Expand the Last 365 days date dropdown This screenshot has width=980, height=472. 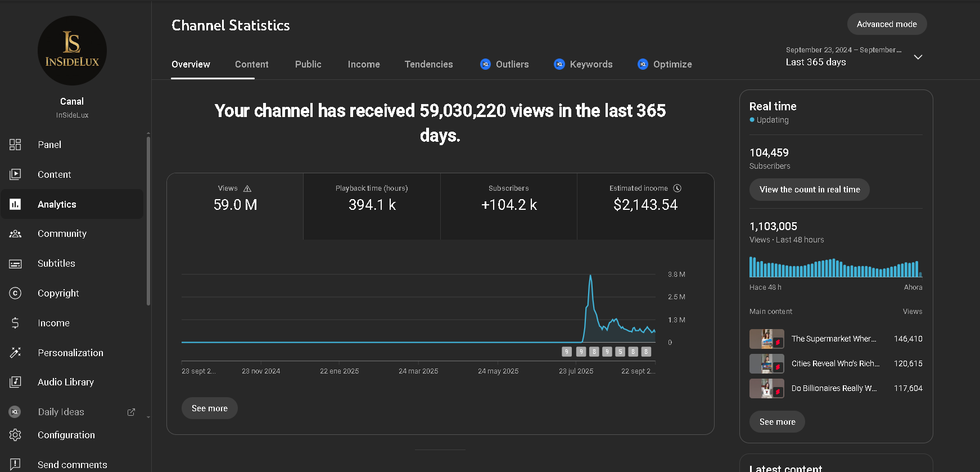pyautogui.click(x=918, y=57)
